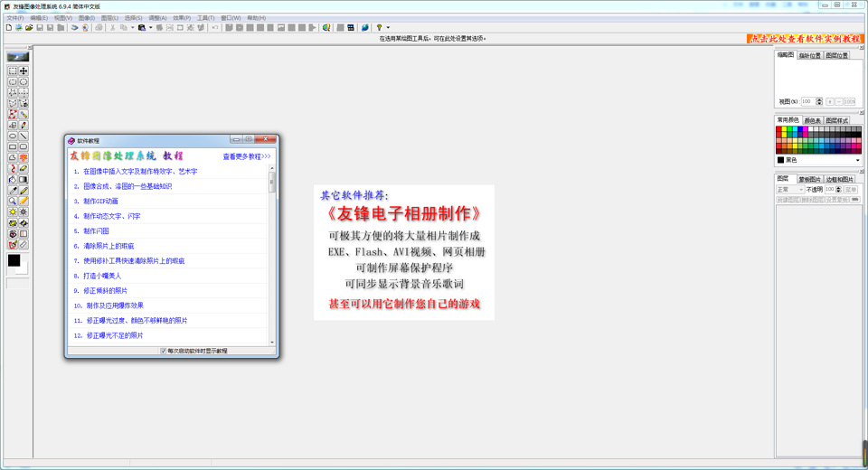Click the 查看更多教程>>> link
The width and height of the screenshot is (868, 470).
[x=247, y=156]
